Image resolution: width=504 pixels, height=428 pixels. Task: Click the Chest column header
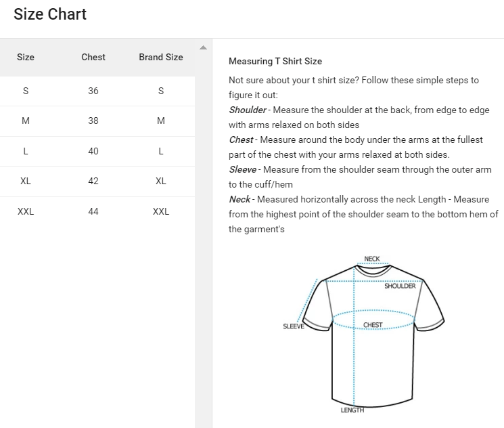coord(93,57)
